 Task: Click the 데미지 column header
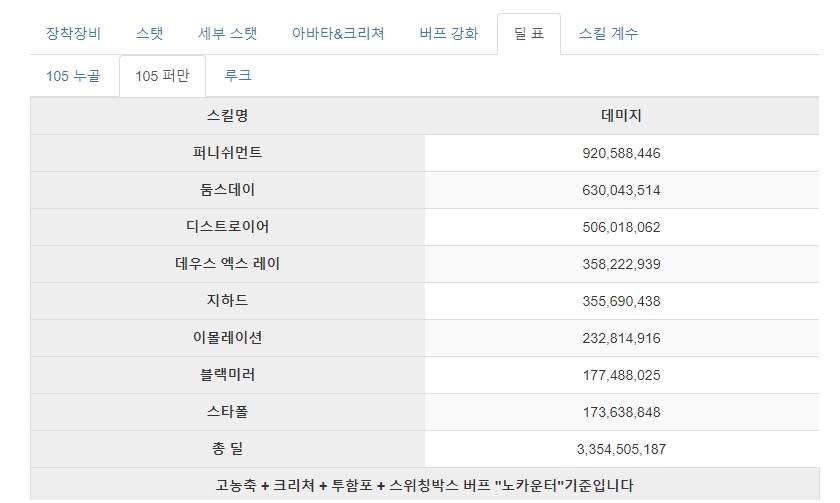click(x=621, y=116)
